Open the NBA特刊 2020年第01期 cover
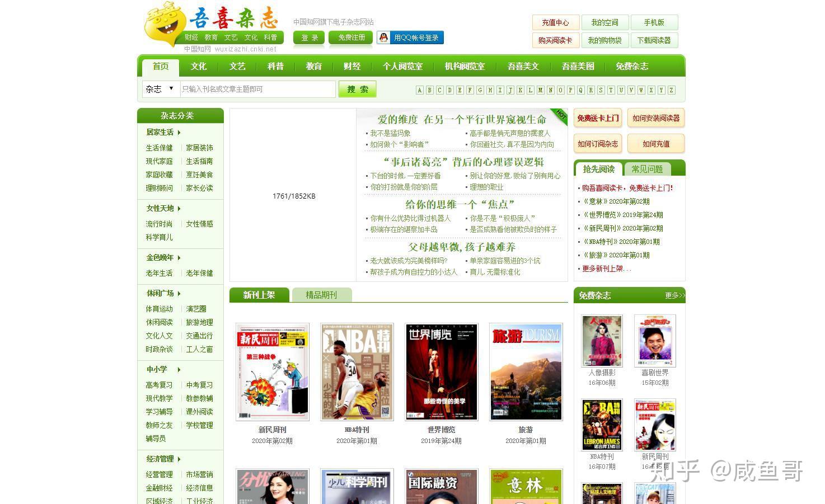The image size is (825, 504). click(357, 371)
